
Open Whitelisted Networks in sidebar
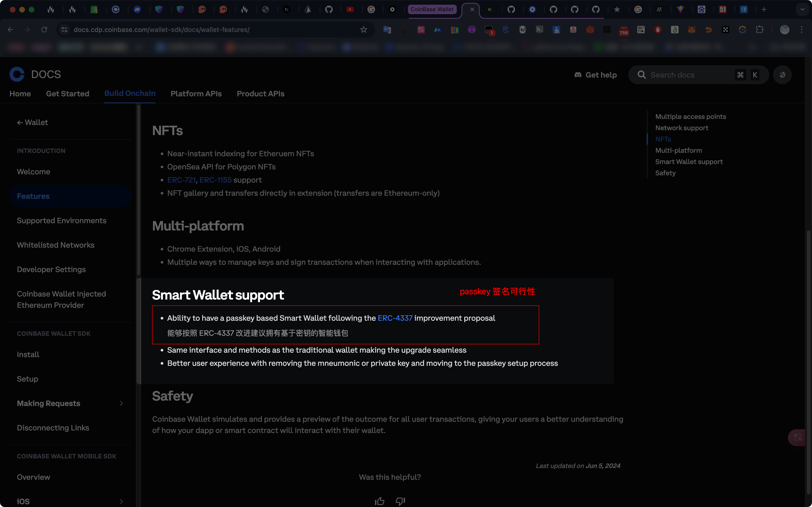tap(56, 245)
